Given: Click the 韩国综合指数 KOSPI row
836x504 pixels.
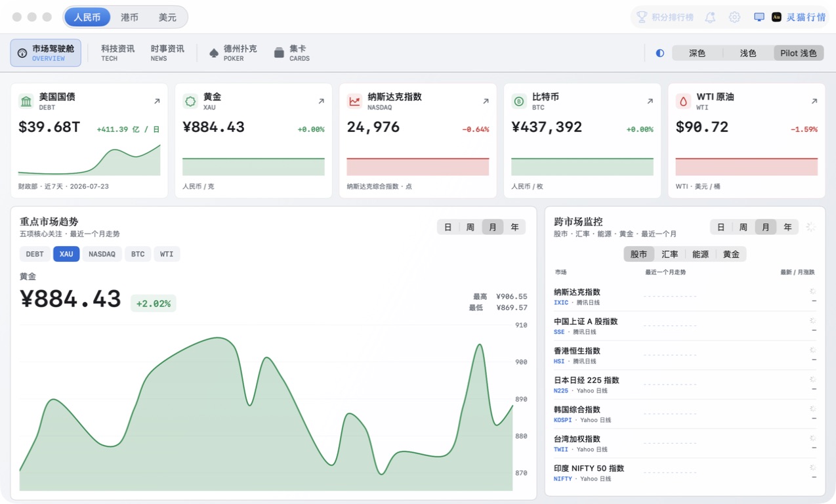Looking at the screenshot, I should (x=685, y=414).
